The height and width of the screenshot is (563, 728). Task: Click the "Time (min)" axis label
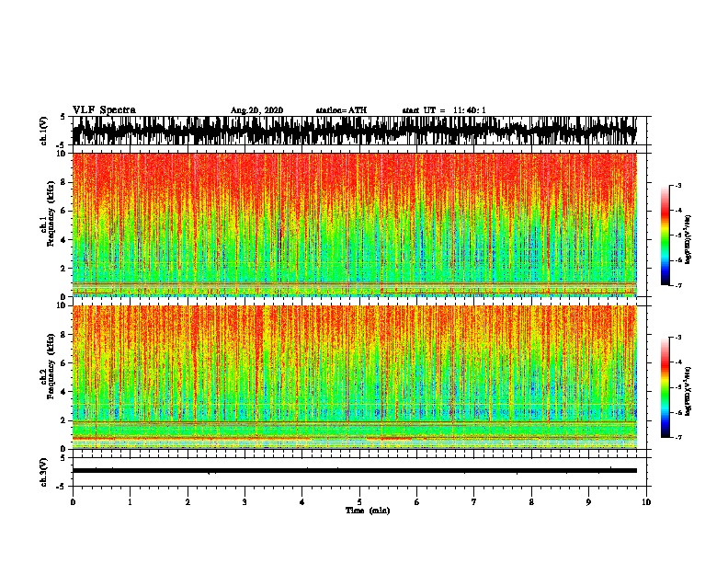click(x=368, y=511)
